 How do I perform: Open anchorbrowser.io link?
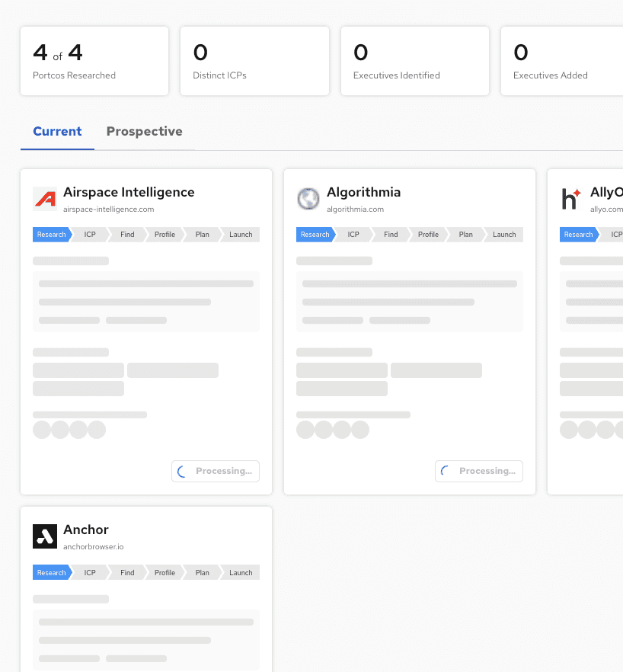click(94, 547)
